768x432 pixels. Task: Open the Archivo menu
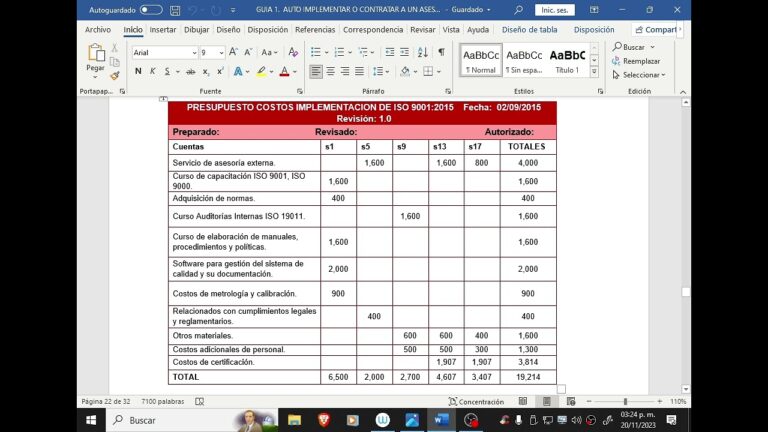click(x=98, y=29)
